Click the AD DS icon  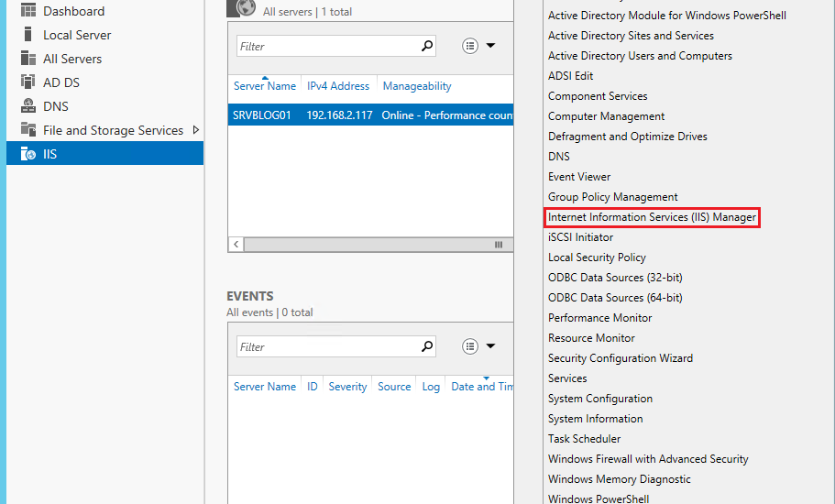[x=28, y=82]
